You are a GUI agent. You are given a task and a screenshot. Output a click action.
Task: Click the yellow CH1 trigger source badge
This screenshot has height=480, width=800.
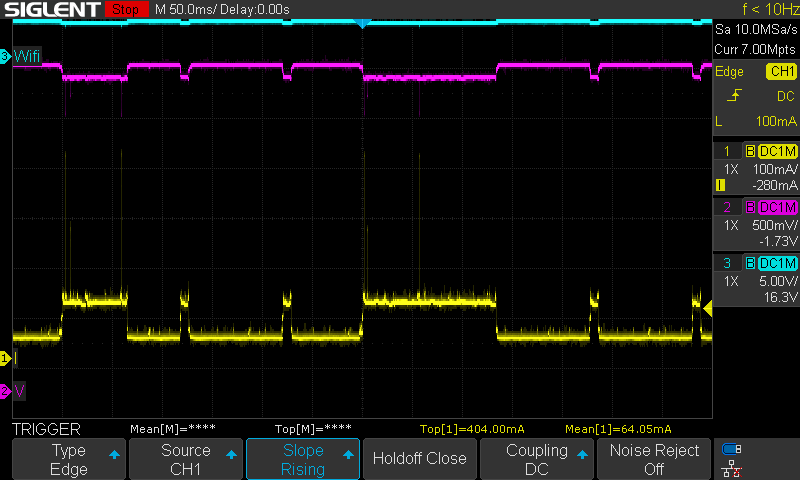point(781,71)
